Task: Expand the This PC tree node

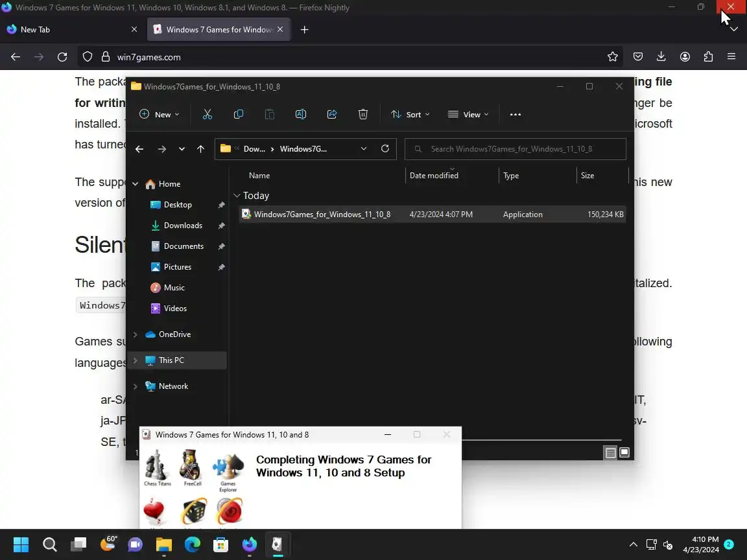Action: tap(136, 360)
